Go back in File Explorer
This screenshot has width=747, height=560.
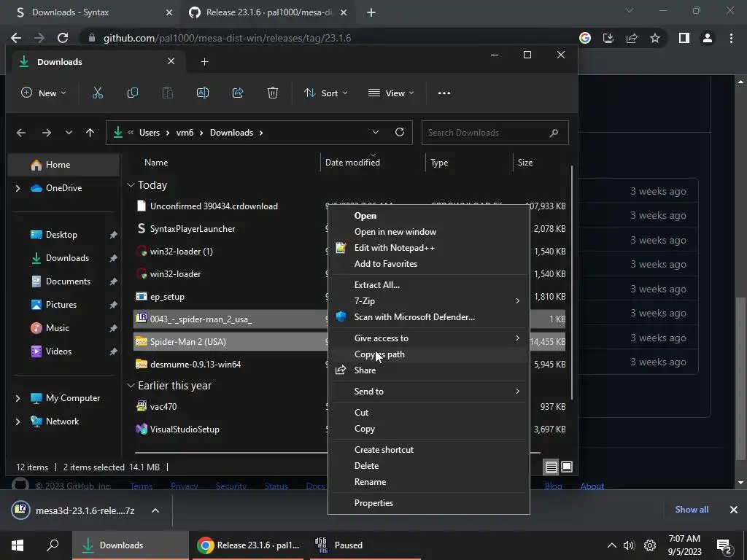click(21, 133)
